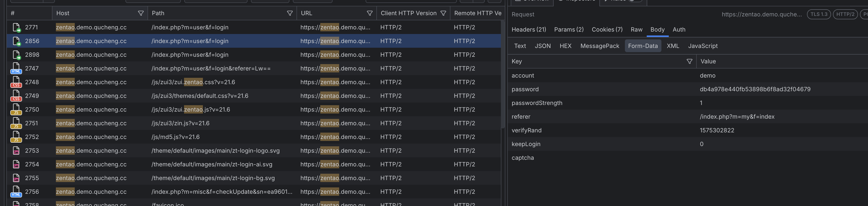Click the JS file icon for row 2750

point(16,110)
